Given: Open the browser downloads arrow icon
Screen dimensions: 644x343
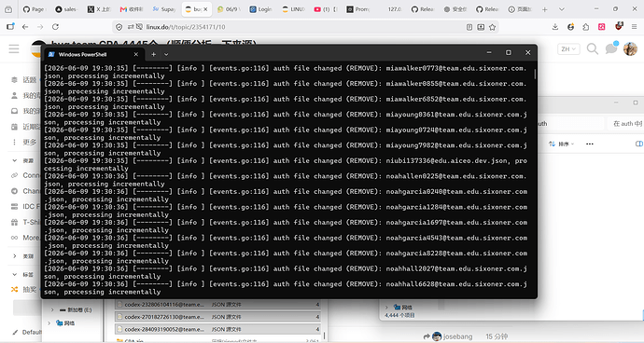Looking at the screenshot, I should point(555,27).
